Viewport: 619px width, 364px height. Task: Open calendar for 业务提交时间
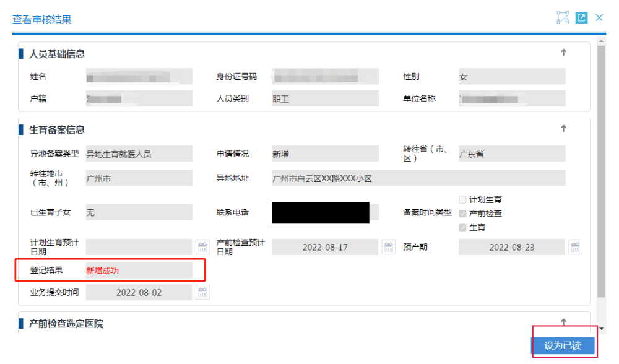pyautogui.click(x=202, y=292)
